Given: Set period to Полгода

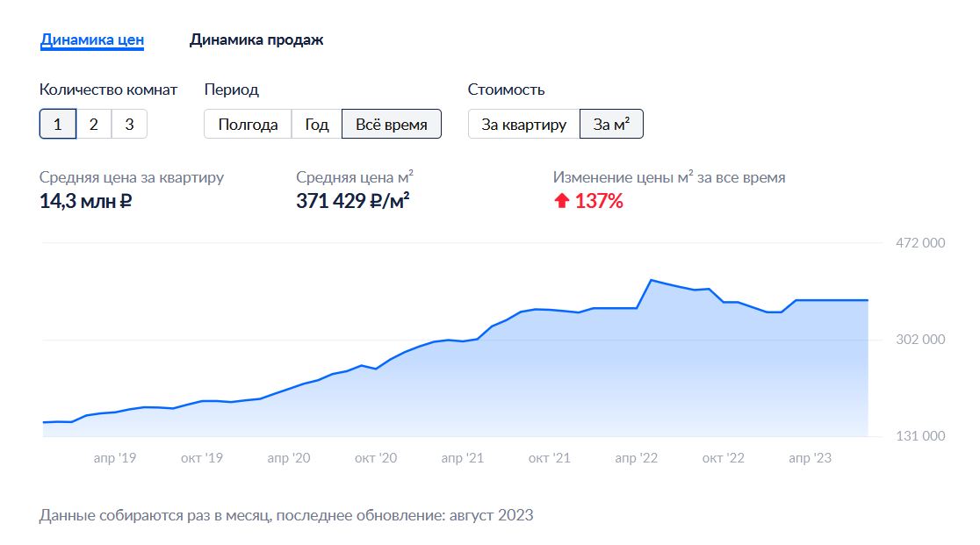Looking at the screenshot, I should click(x=248, y=125).
